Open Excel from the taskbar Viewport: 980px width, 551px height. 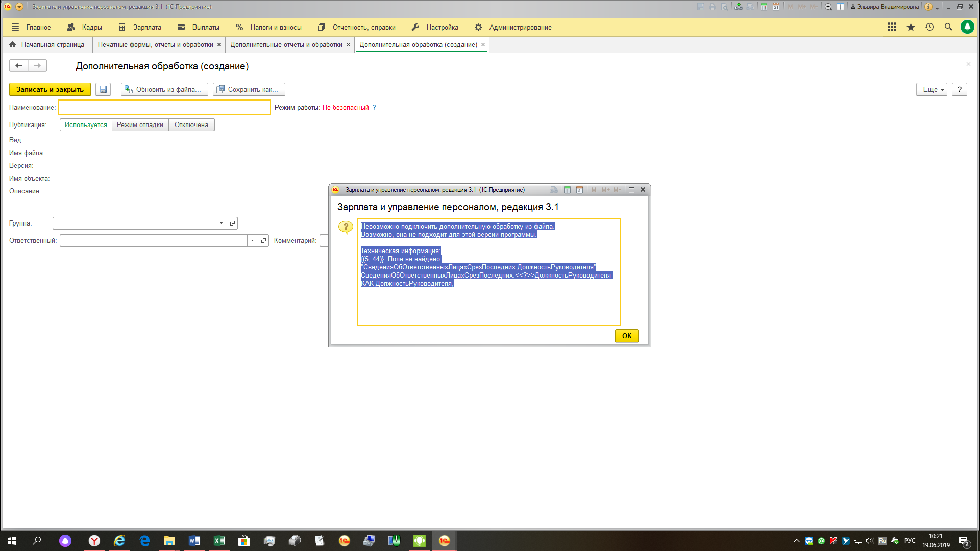pos(219,541)
